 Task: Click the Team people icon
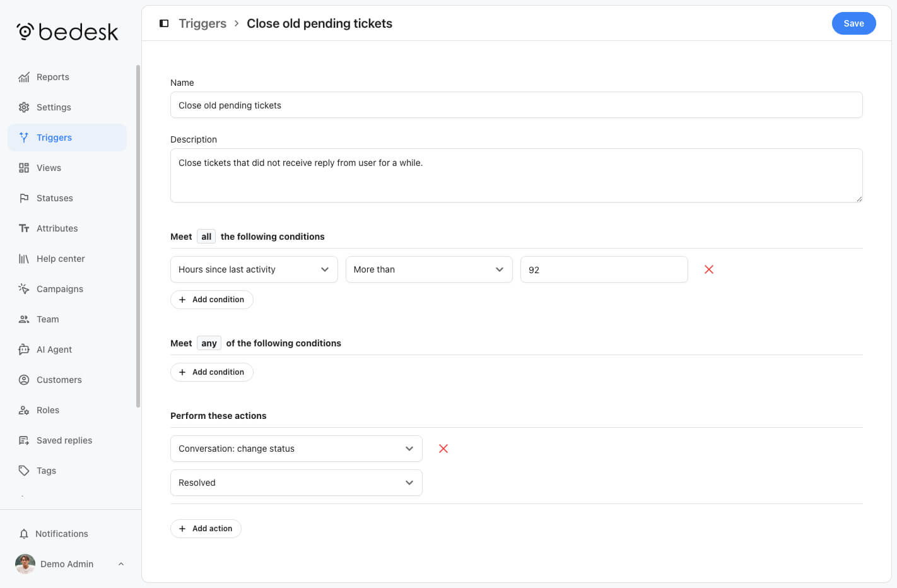(x=24, y=319)
